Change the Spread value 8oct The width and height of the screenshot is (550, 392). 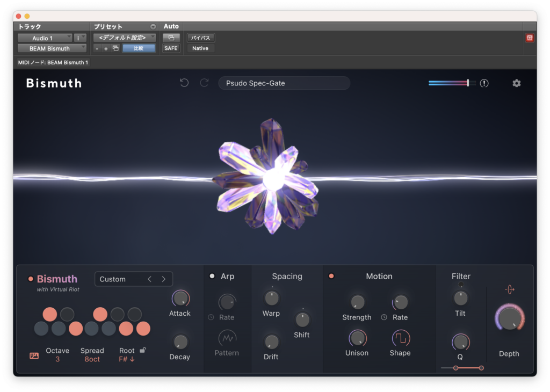coord(92,359)
